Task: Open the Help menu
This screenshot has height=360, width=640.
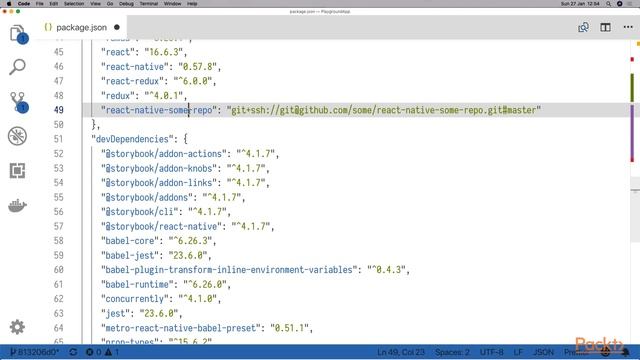Action: pos(192,4)
